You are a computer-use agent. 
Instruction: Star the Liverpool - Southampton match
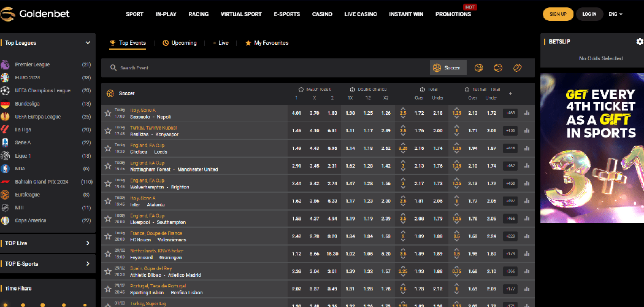click(108, 219)
